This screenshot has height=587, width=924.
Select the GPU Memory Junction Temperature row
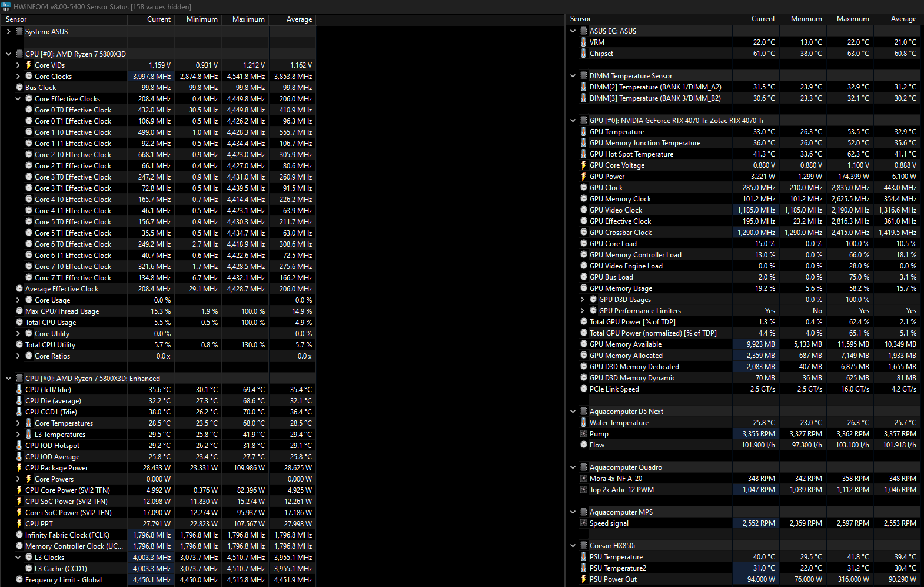point(742,142)
